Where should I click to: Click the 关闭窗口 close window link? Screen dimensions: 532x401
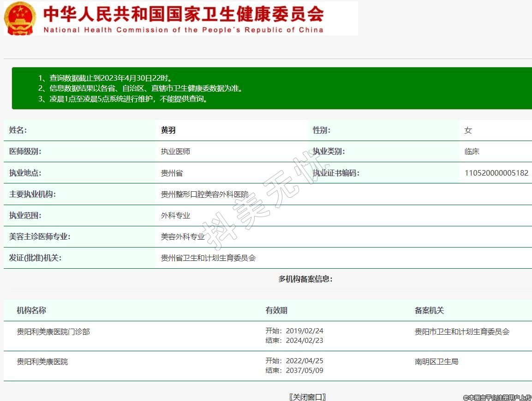pyautogui.click(x=307, y=397)
